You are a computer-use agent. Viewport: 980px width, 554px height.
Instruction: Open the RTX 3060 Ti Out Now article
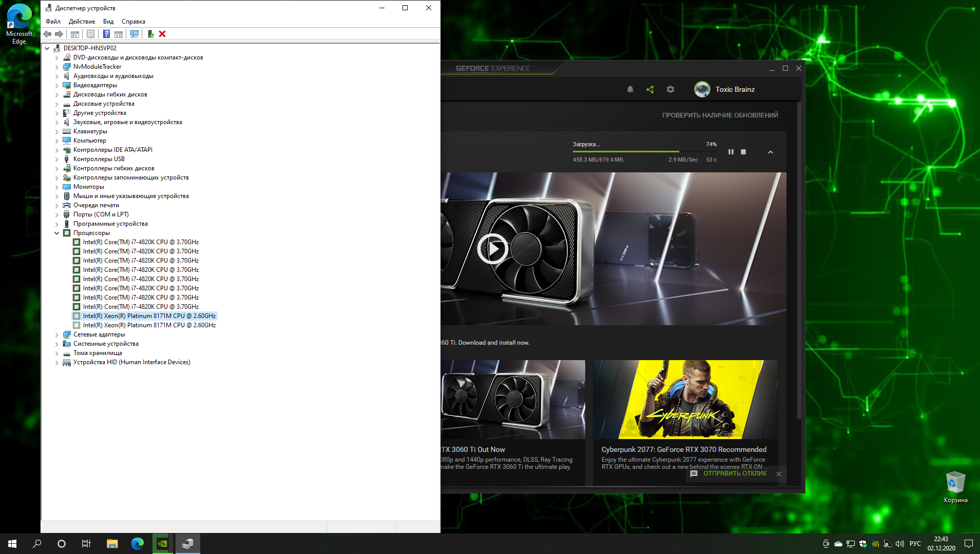coord(473,449)
